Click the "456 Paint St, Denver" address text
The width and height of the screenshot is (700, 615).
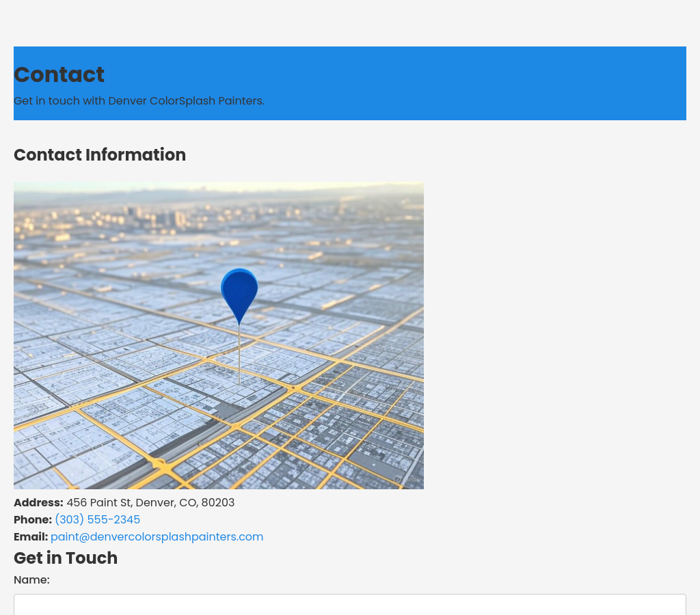click(x=150, y=503)
